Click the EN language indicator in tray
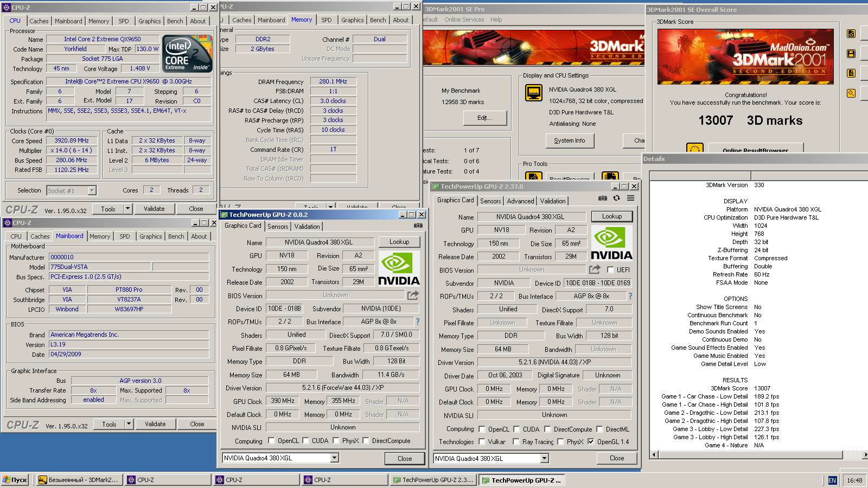 pos(832,480)
